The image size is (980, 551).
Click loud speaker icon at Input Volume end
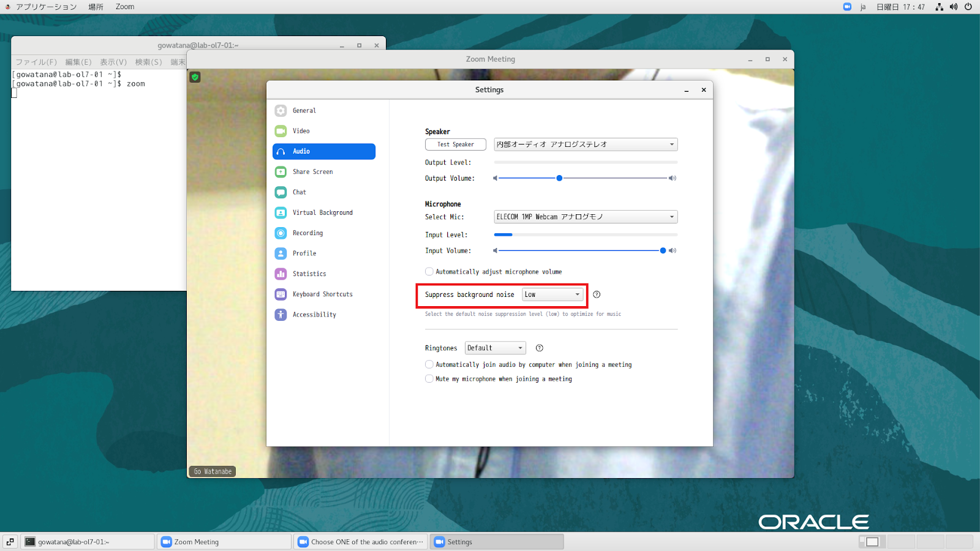pyautogui.click(x=673, y=250)
